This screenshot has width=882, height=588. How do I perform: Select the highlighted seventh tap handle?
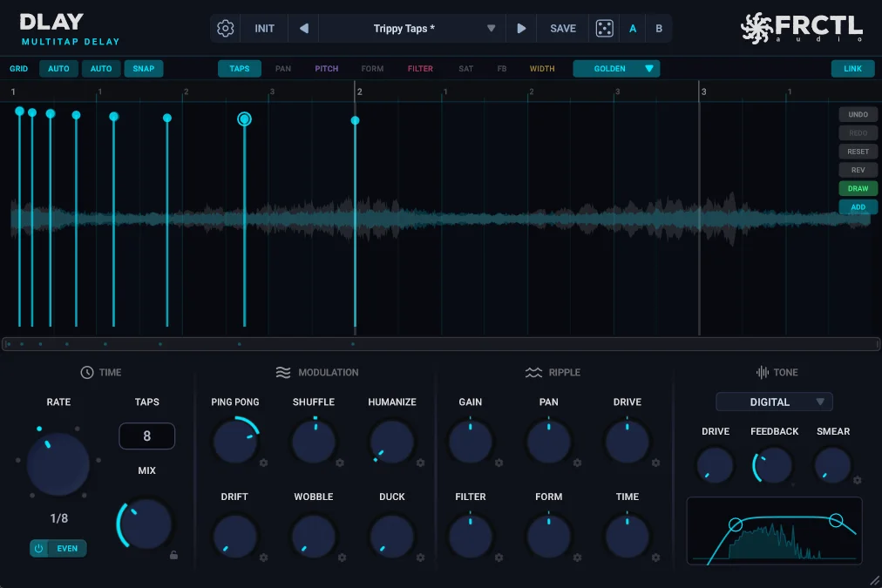244,119
